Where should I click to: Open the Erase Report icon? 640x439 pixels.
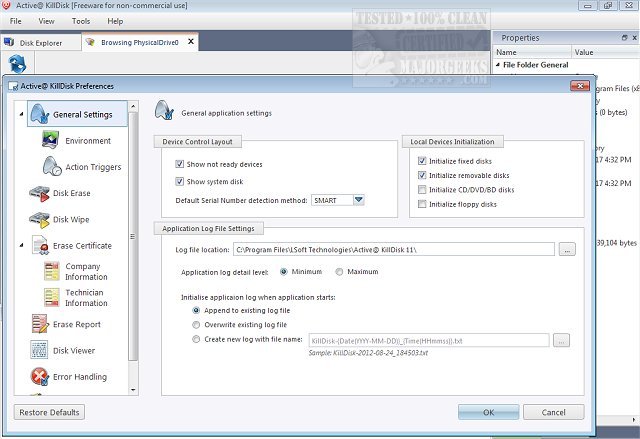click(x=40, y=324)
